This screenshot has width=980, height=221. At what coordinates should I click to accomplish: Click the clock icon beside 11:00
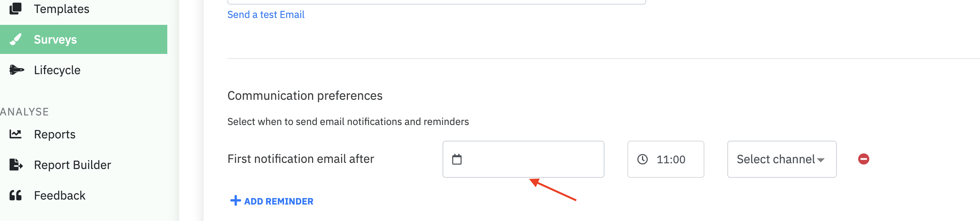(642, 159)
